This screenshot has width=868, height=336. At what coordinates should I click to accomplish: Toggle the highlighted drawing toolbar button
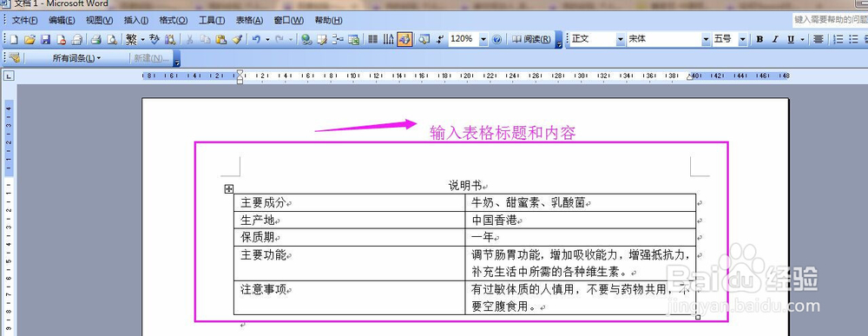[404, 39]
